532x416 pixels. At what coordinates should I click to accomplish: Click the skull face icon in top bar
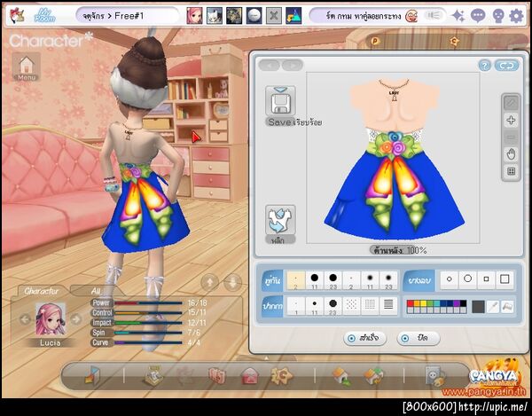(x=497, y=16)
